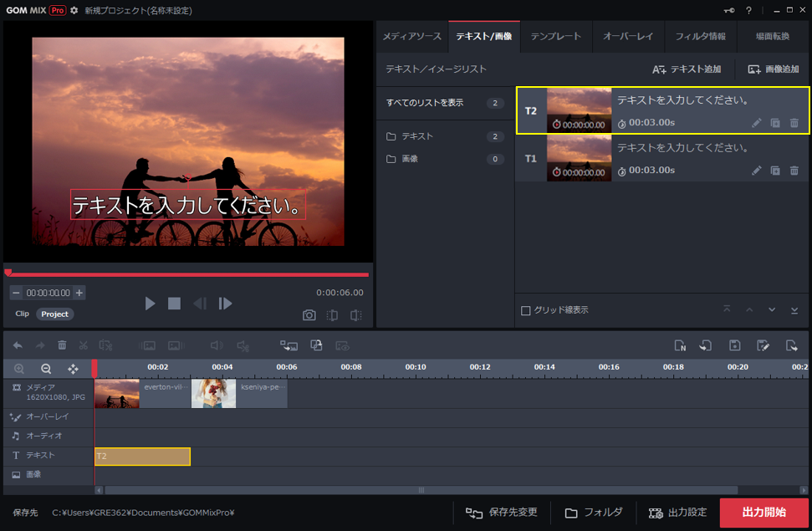Click the Play button under the preview

click(x=150, y=304)
